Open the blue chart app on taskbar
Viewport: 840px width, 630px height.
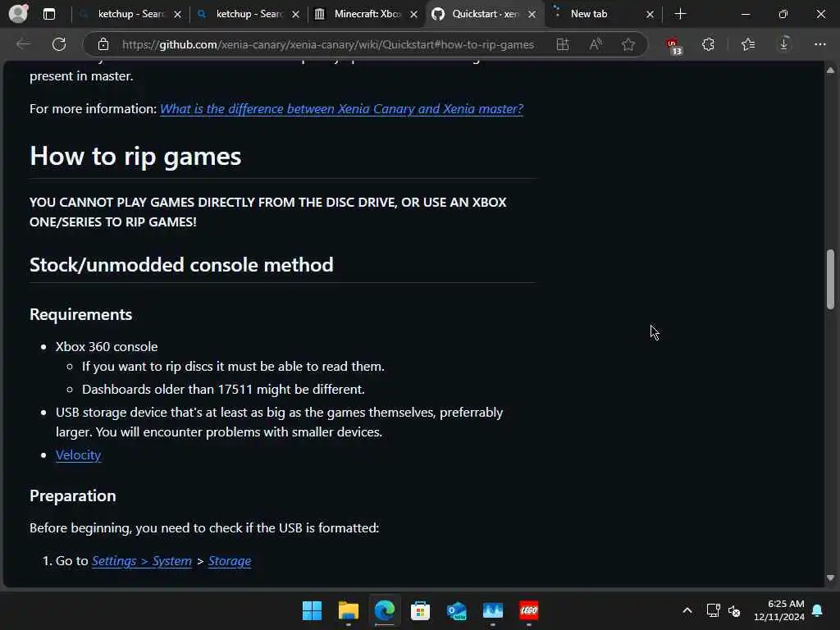[x=493, y=610]
